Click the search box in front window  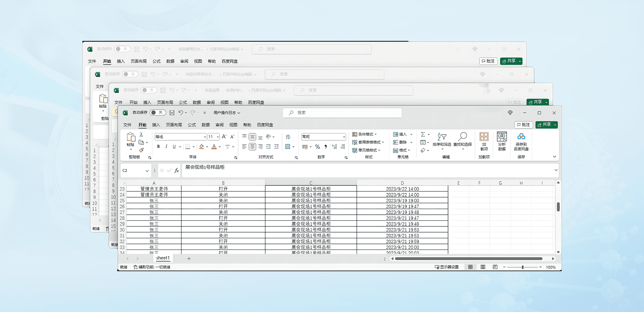click(x=342, y=113)
